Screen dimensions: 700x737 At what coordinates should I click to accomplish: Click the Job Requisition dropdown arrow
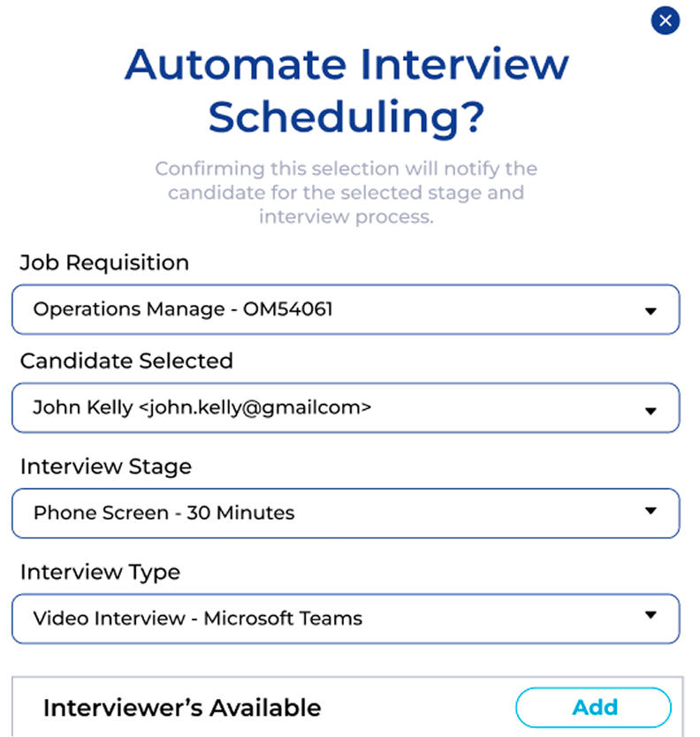(x=651, y=311)
